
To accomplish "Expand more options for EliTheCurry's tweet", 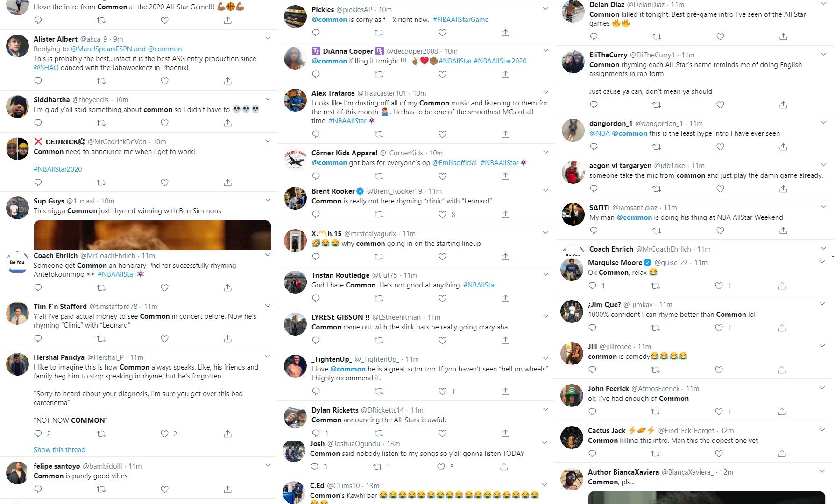I will [x=823, y=54].
